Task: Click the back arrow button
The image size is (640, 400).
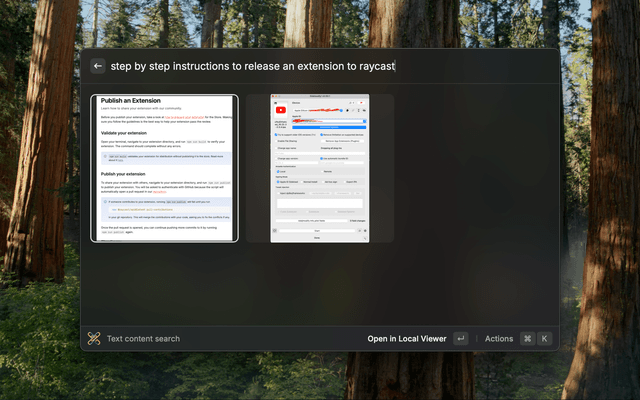Action: 98,66
